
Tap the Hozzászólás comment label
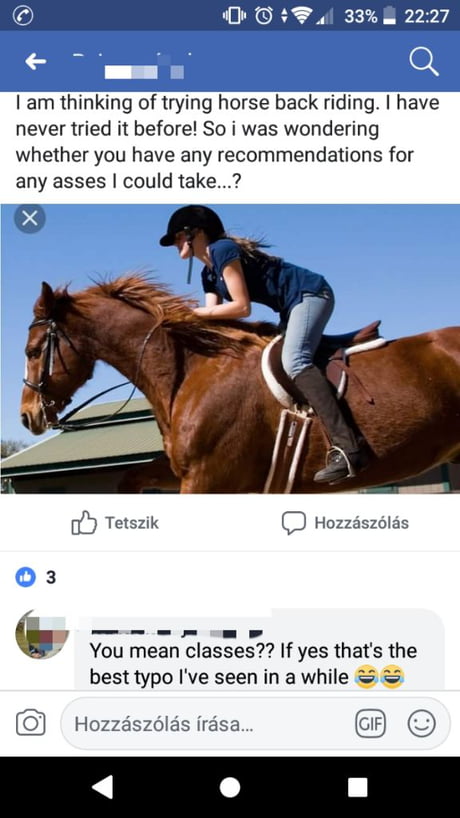(x=361, y=523)
